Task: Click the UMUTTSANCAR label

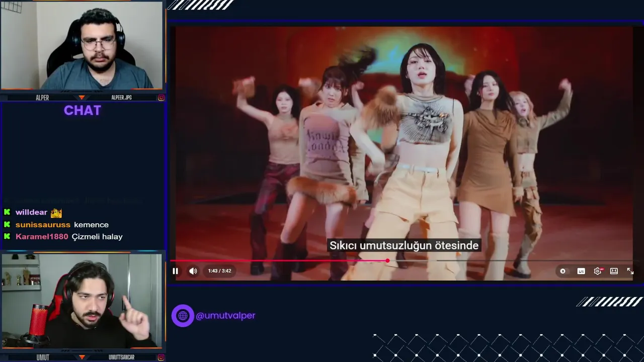Action: coord(122,357)
